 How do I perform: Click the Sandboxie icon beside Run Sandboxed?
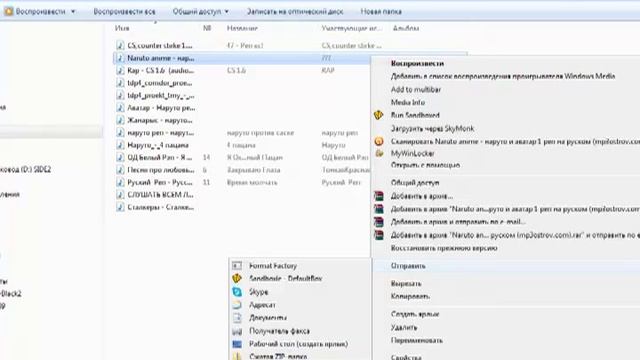(379, 115)
